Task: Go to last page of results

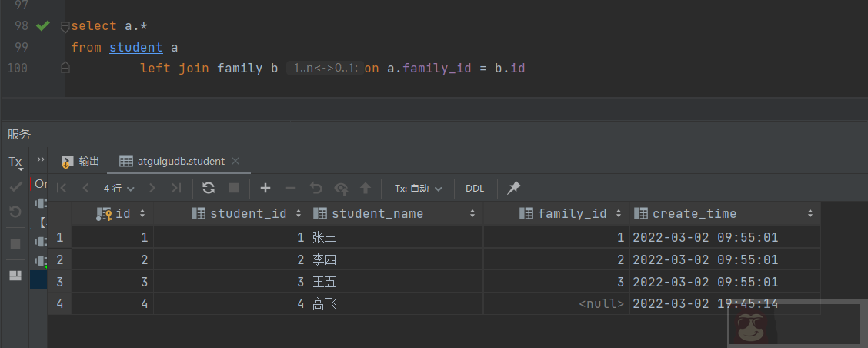Action: click(176, 189)
